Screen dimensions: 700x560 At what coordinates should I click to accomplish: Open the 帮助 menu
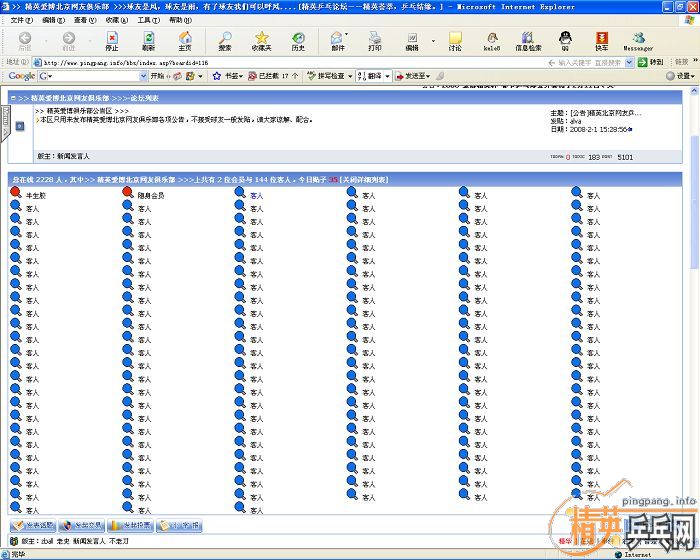tap(180, 20)
